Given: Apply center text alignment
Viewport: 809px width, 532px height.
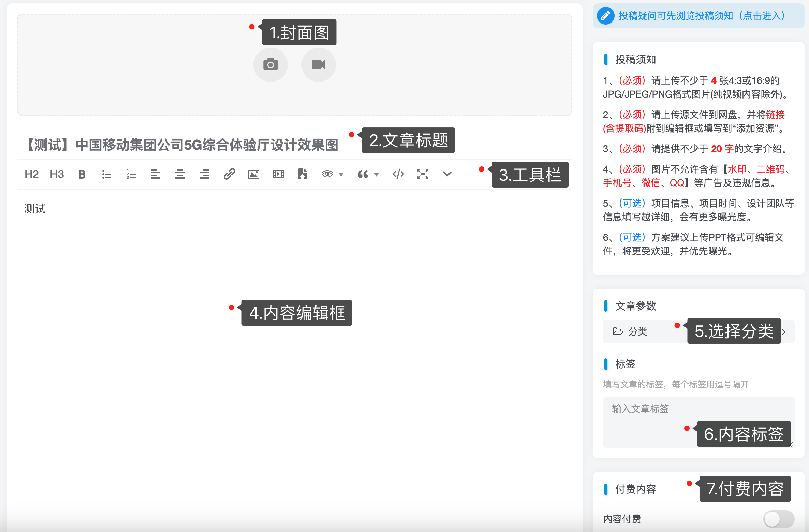Looking at the screenshot, I should tap(180, 174).
